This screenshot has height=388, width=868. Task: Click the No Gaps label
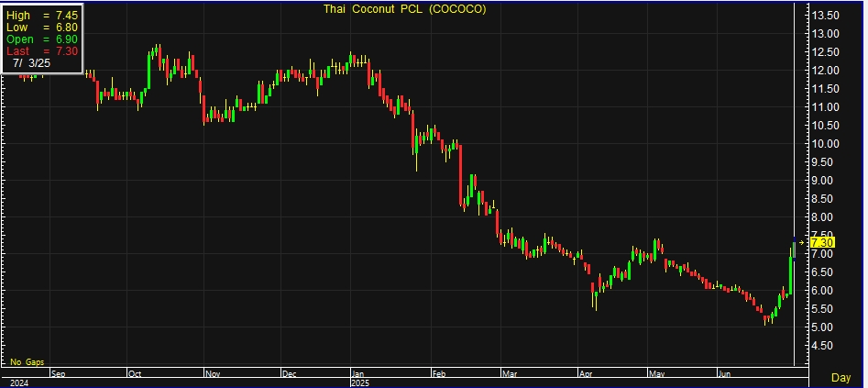click(27, 362)
